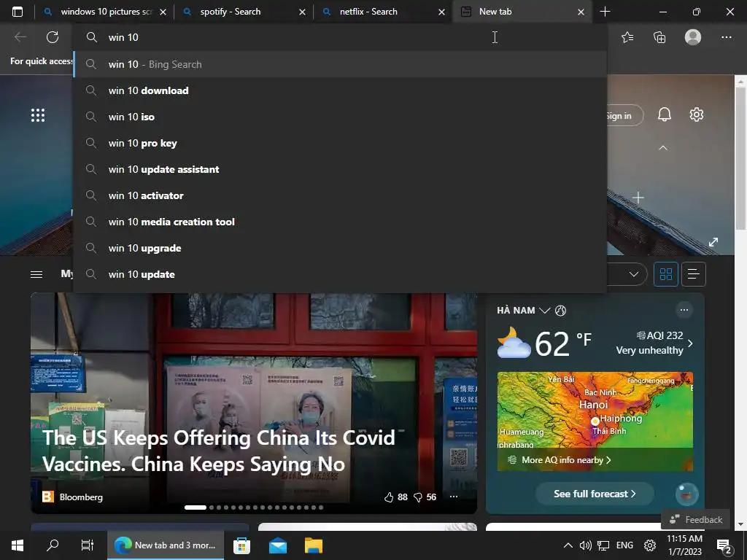The width and height of the screenshot is (747, 560).
Task: Select suggestion win 10 media creation tool
Action: (340, 222)
